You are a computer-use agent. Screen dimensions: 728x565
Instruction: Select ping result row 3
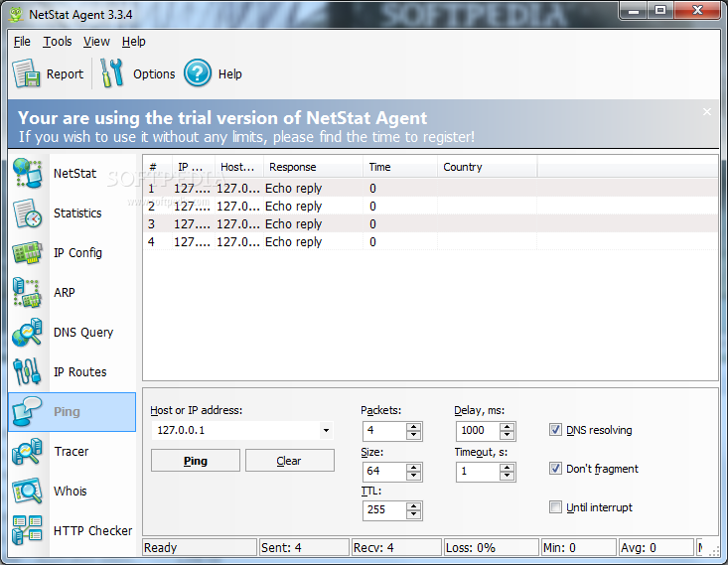pos(430,223)
